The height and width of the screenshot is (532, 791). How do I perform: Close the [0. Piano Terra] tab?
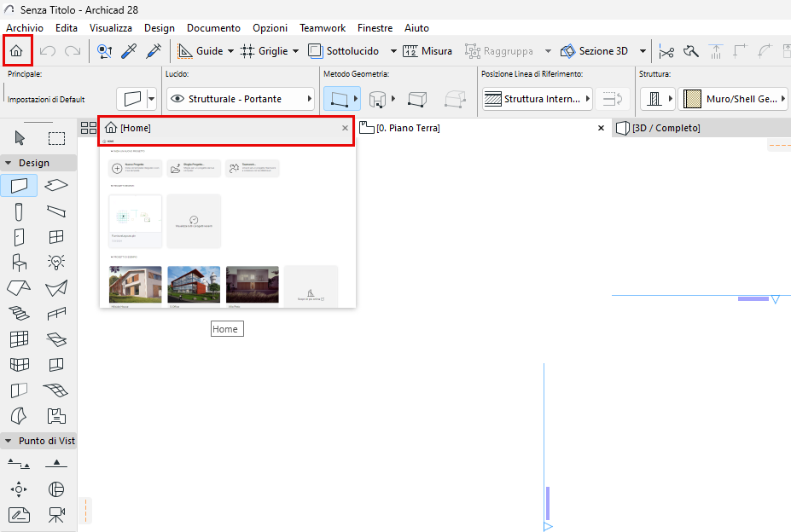pyautogui.click(x=601, y=128)
